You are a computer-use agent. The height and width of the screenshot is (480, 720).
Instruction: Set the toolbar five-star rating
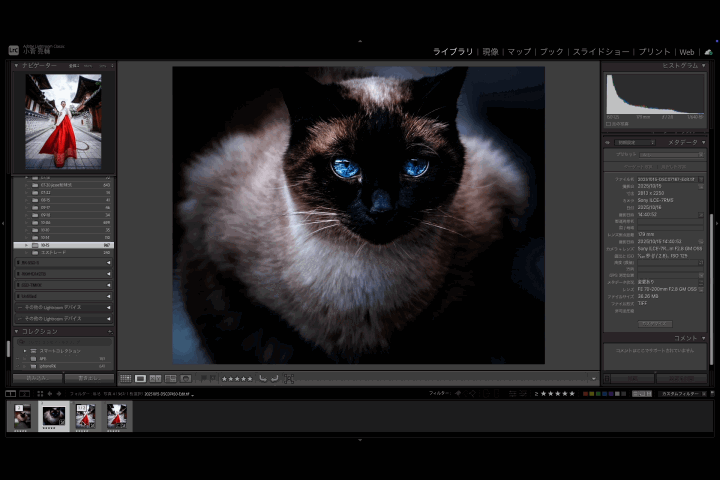[x=250, y=379]
